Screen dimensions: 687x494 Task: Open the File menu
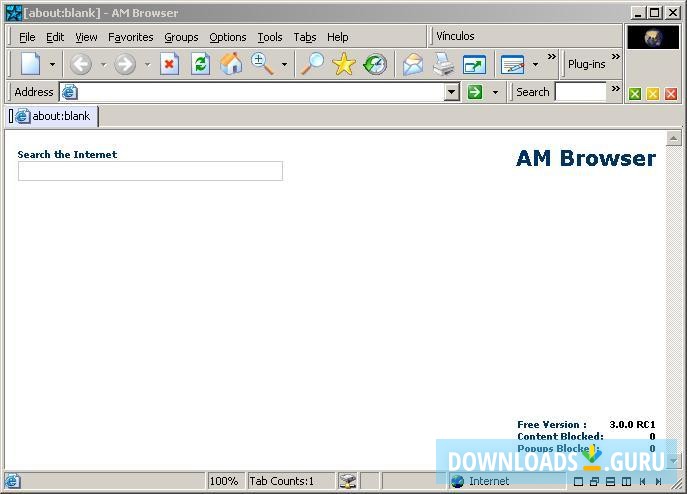pos(27,37)
